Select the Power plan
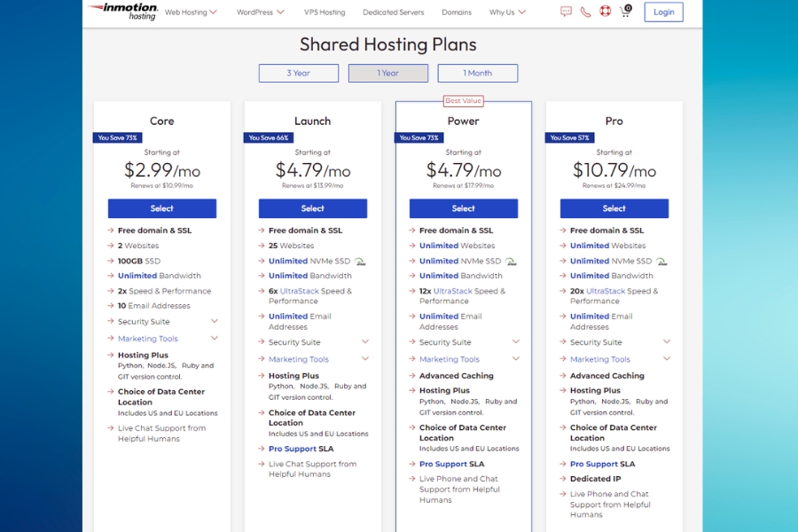Viewport: 798px width, 532px height. pos(464,208)
